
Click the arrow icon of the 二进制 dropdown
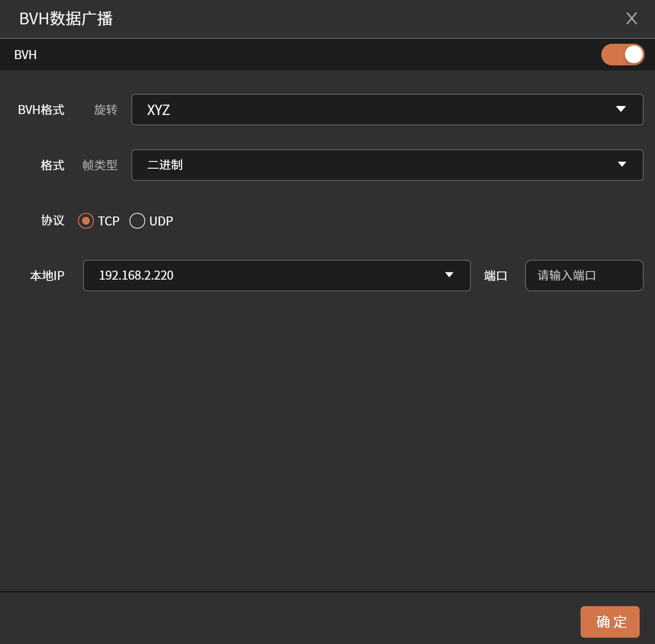[622, 165]
